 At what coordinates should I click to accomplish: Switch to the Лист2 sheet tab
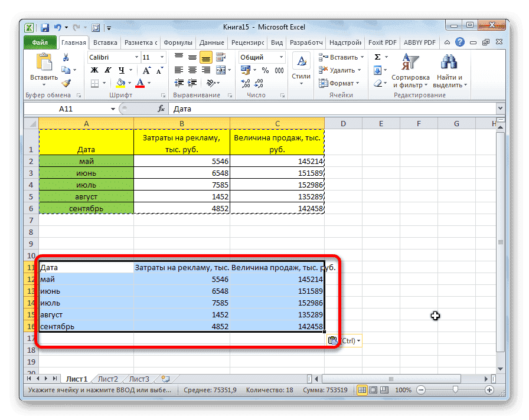[107, 379]
